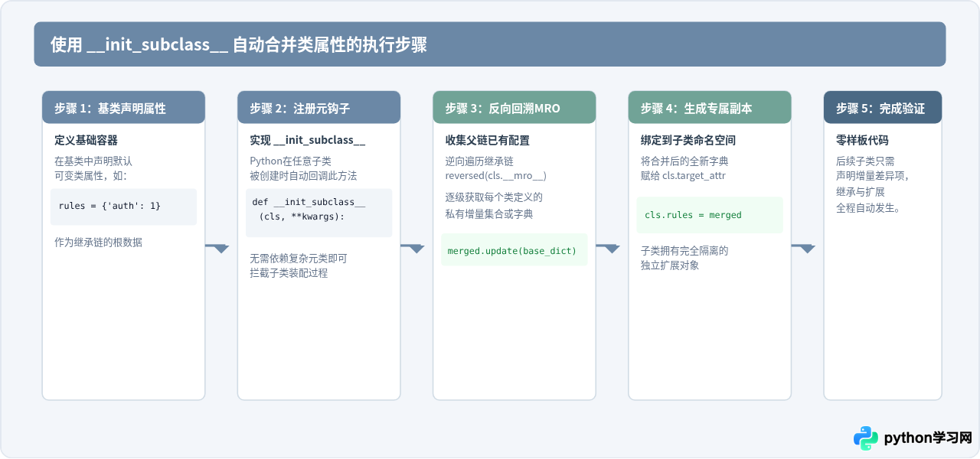Select the "定义基础容器" subtitle

[x=86, y=141]
